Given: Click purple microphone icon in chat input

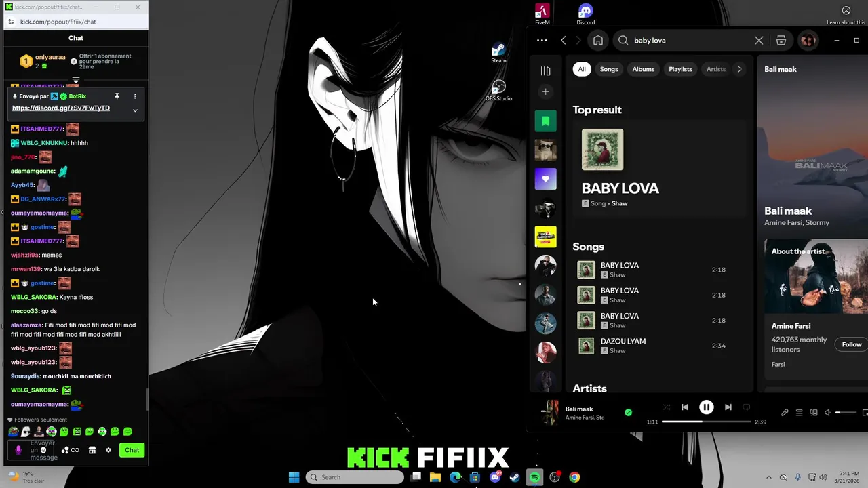Looking at the screenshot, I should (18, 449).
